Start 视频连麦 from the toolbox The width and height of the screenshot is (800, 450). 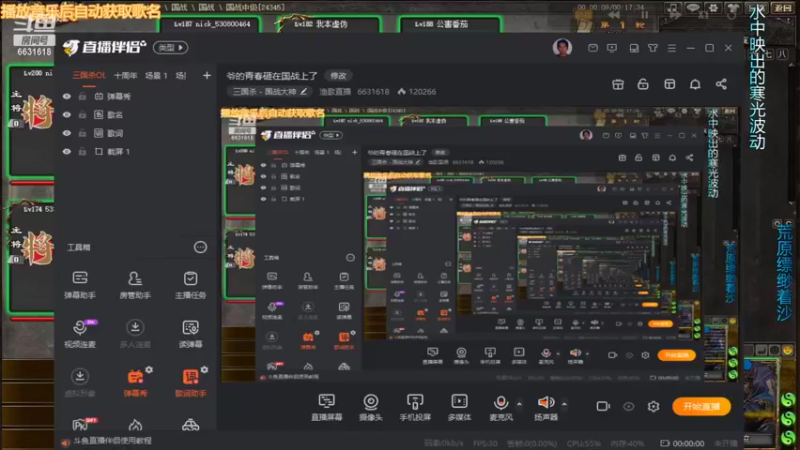[x=80, y=334]
